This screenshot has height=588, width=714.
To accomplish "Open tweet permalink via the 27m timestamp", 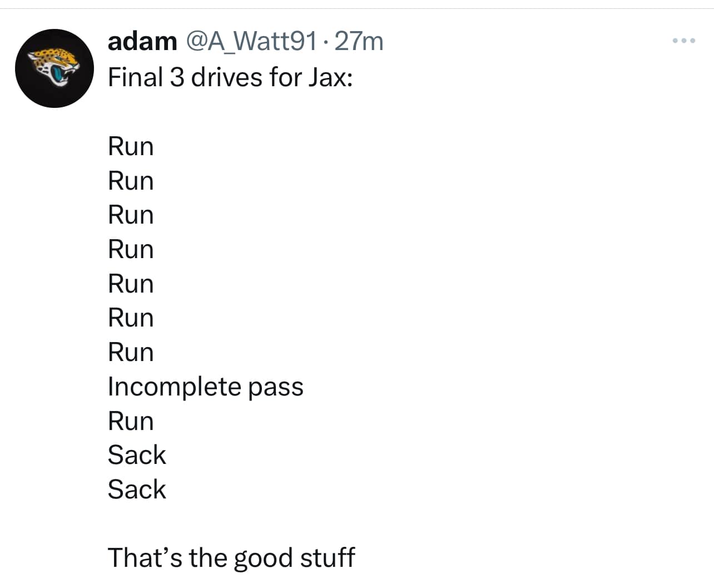I will coord(359,41).
